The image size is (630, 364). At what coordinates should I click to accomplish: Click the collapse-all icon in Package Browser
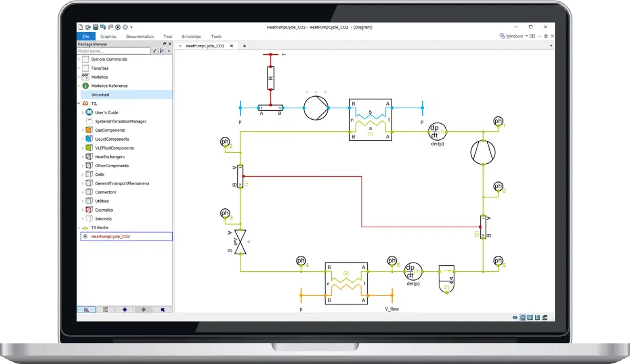[169, 51]
